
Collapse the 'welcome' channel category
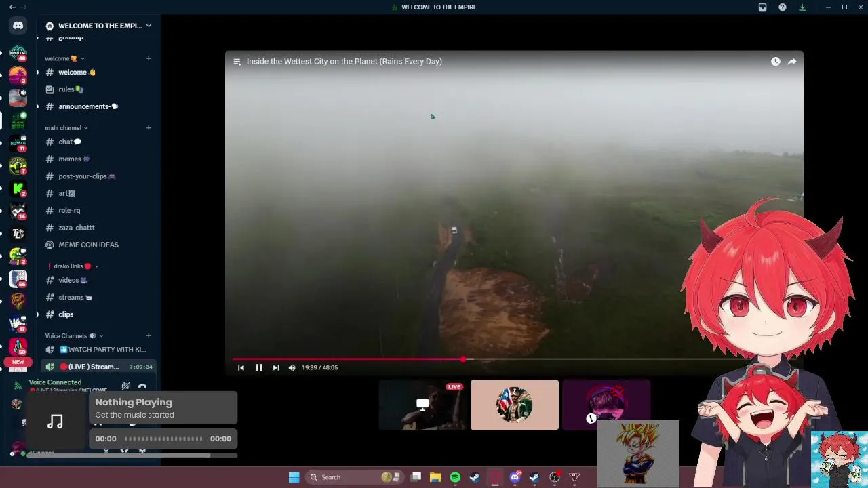(x=64, y=58)
